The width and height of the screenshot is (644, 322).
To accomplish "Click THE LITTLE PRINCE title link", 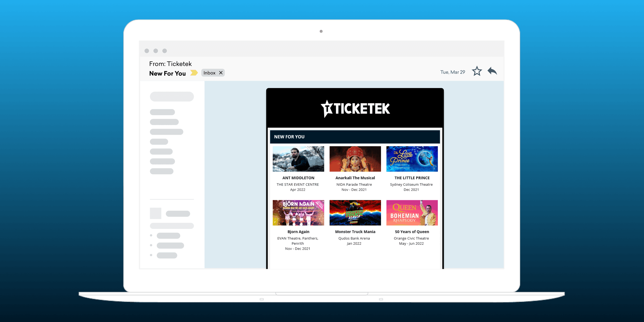I will pos(412,178).
